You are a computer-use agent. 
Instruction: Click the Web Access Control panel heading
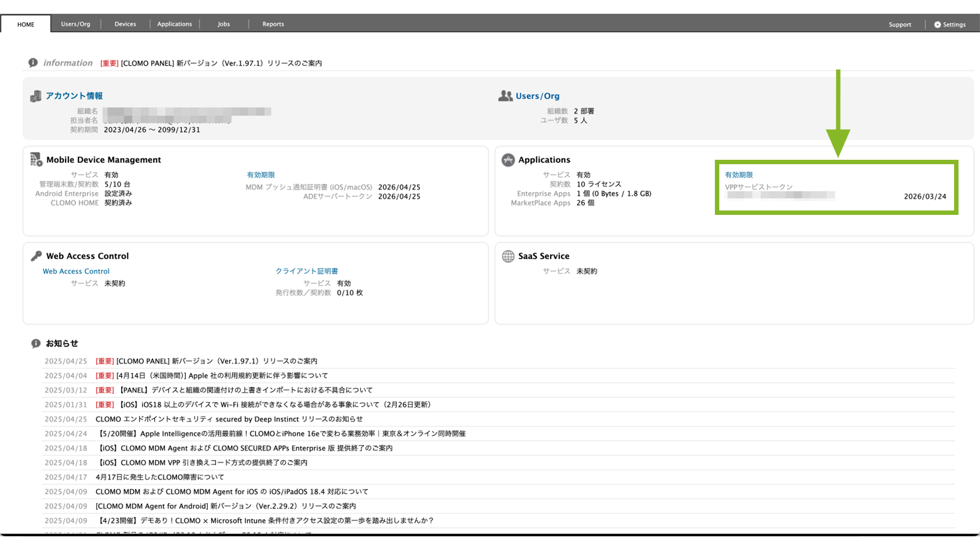coord(87,256)
